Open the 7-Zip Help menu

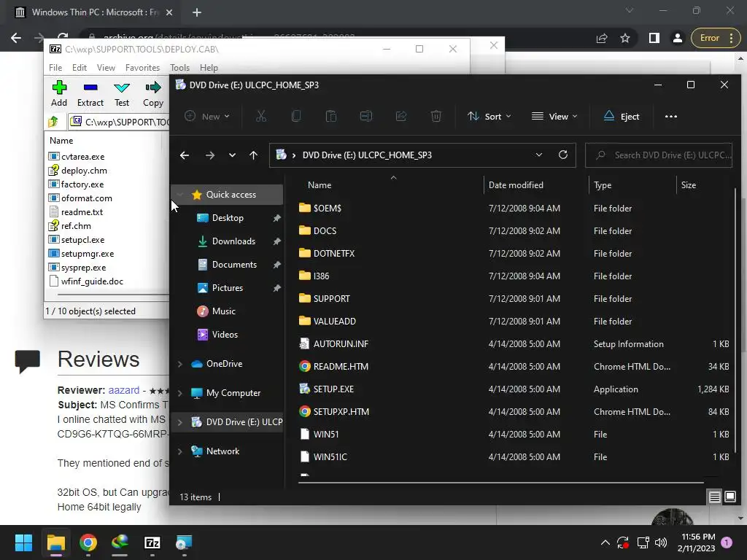point(209,68)
